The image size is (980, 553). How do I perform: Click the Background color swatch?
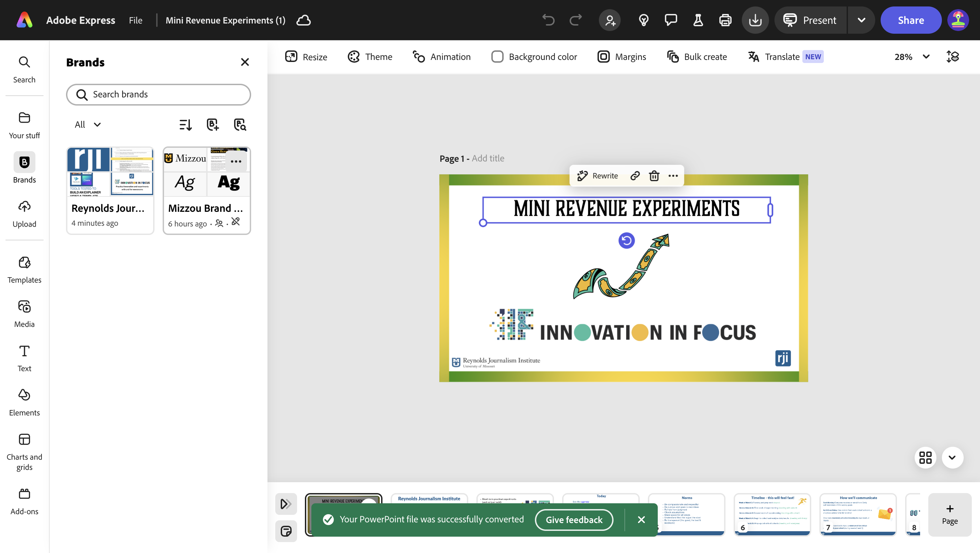coord(497,57)
